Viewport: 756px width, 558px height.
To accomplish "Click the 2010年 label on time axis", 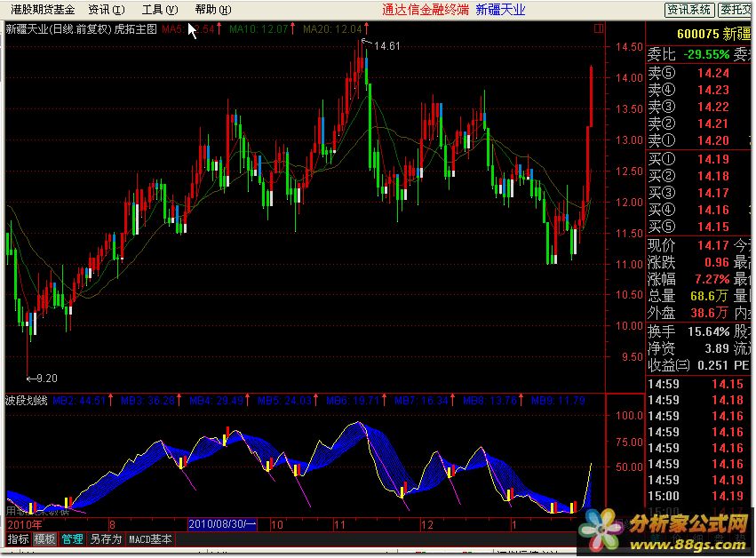I will pyautogui.click(x=25, y=525).
